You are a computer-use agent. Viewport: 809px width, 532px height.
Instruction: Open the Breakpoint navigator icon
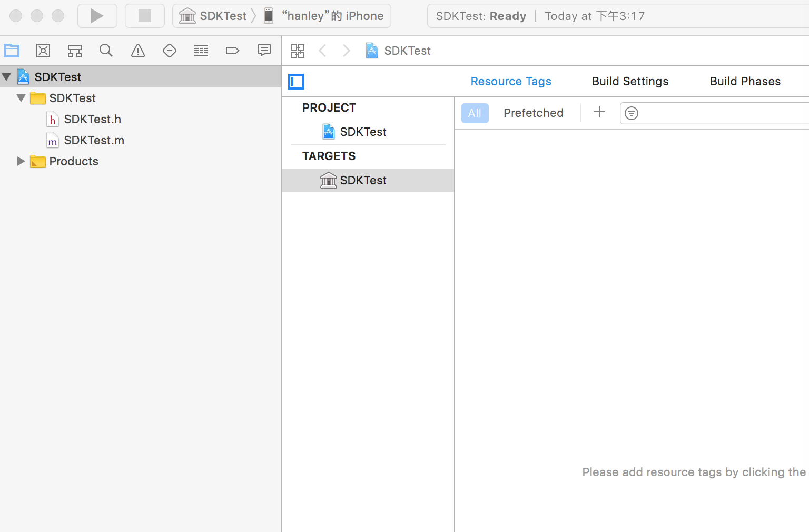232,51
